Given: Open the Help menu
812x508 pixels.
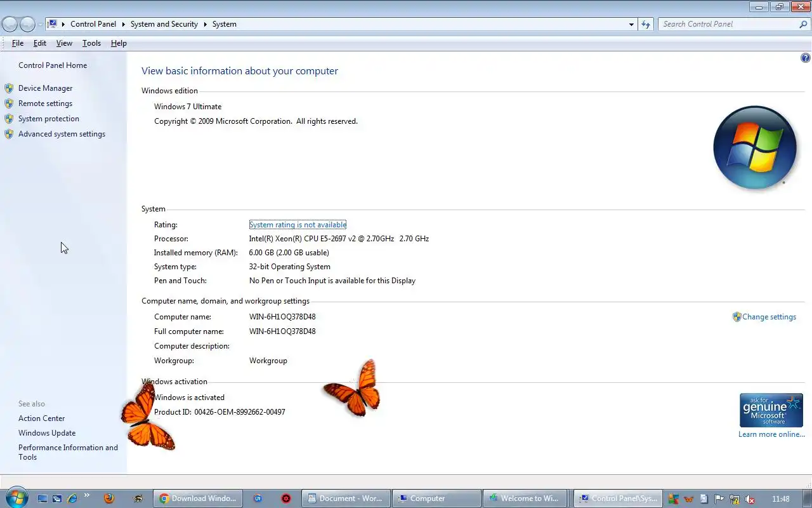Looking at the screenshot, I should pyautogui.click(x=119, y=43).
